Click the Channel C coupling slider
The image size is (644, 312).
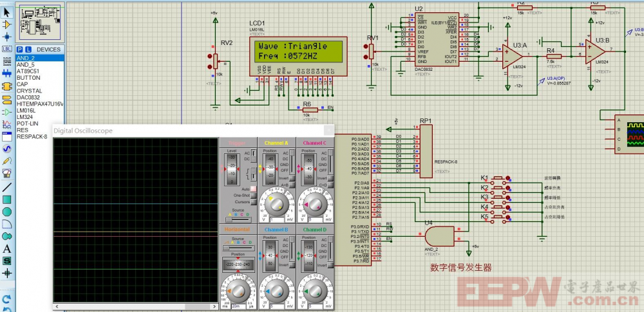[x=330, y=161]
